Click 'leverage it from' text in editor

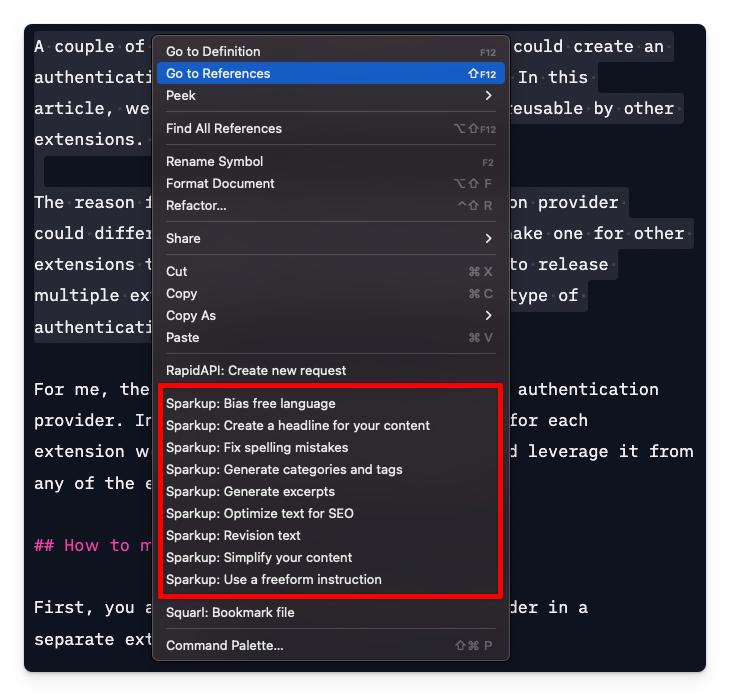[x=610, y=452]
